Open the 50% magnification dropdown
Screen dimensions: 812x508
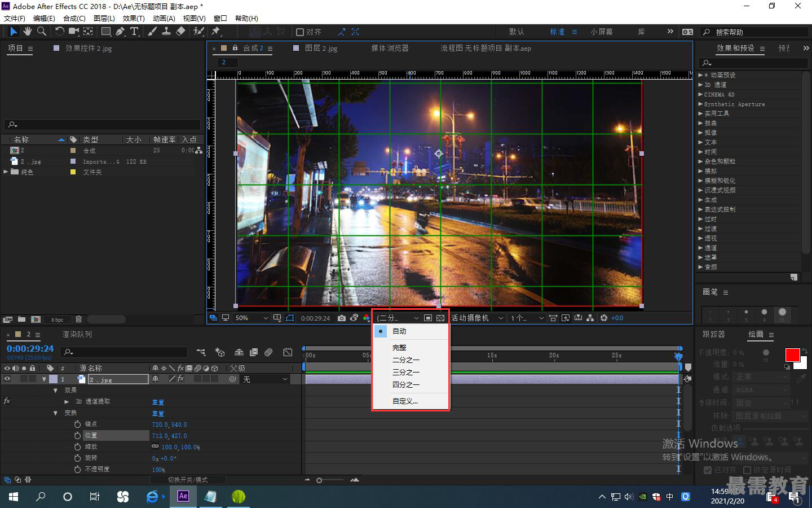pyautogui.click(x=251, y=318)
